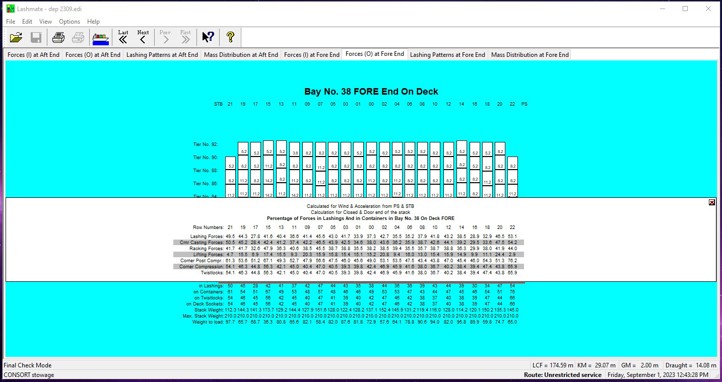This screenshot has height=382, width=722.
Task: Switch to Forces (I) at Aft End tab
Action: pos(33,55)
